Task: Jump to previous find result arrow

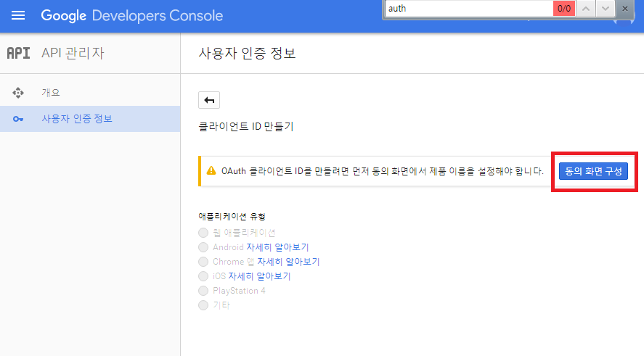Action: (x=586, y=9)
